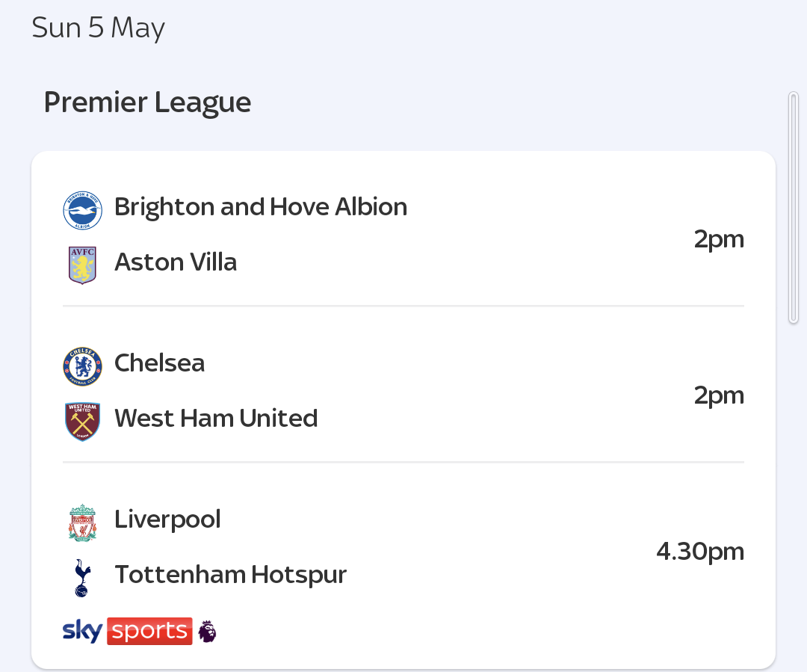Select the Chelsea team name
Image resolution: width=807 pixels, height=672 pixels.
pos(160,363)
